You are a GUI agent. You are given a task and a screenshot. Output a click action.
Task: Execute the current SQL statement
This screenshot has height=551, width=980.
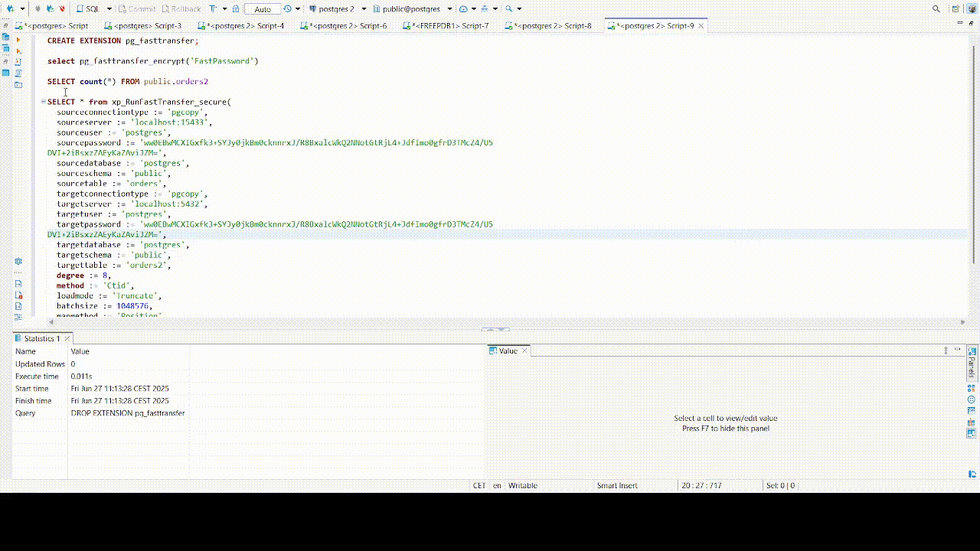coord(18,40)
